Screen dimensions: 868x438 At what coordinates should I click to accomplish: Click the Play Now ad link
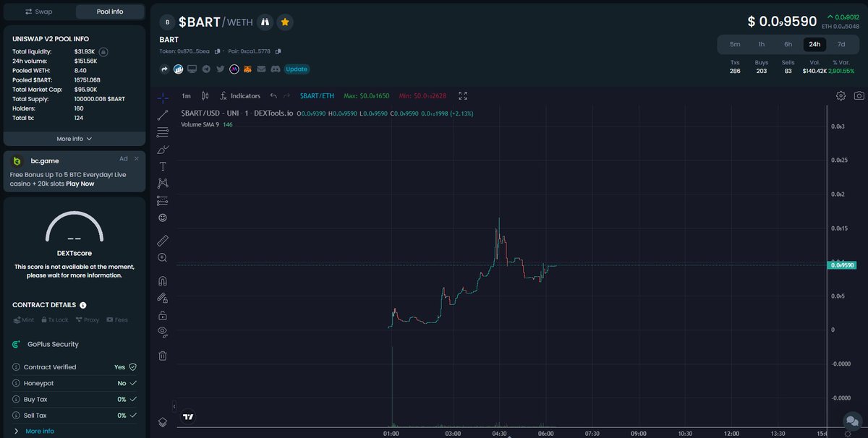(x=80, y=184)
